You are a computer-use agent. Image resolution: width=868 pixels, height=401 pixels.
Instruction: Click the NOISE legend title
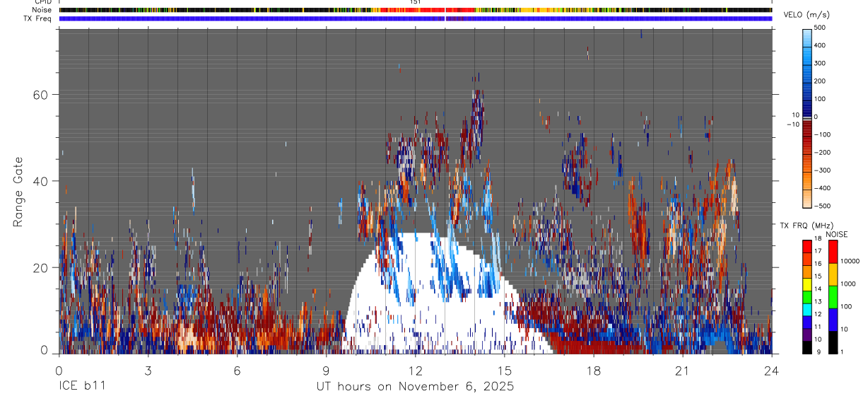pos(837,234)
